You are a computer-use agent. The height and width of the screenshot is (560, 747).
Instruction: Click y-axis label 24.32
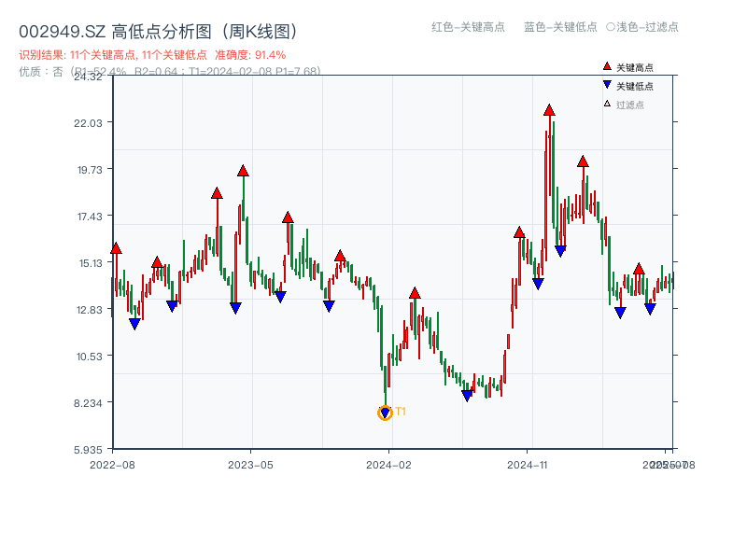pyautogui.click(x=88, y=77)
